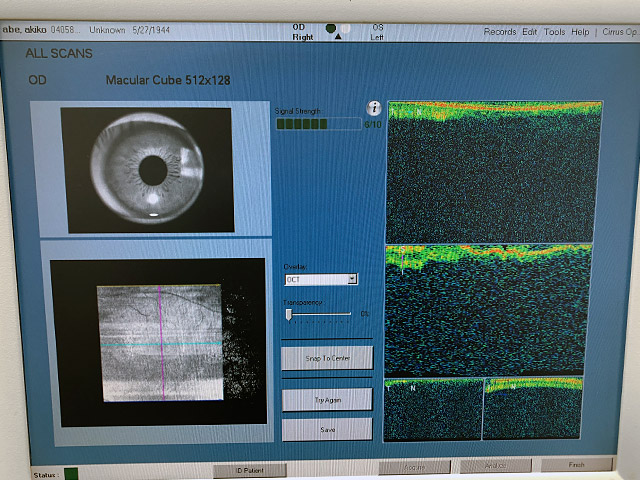This screenshot has width=640, height=480.
Task: Click the top horizontal OCT B-scan
Action: click(x=494, y=172)
